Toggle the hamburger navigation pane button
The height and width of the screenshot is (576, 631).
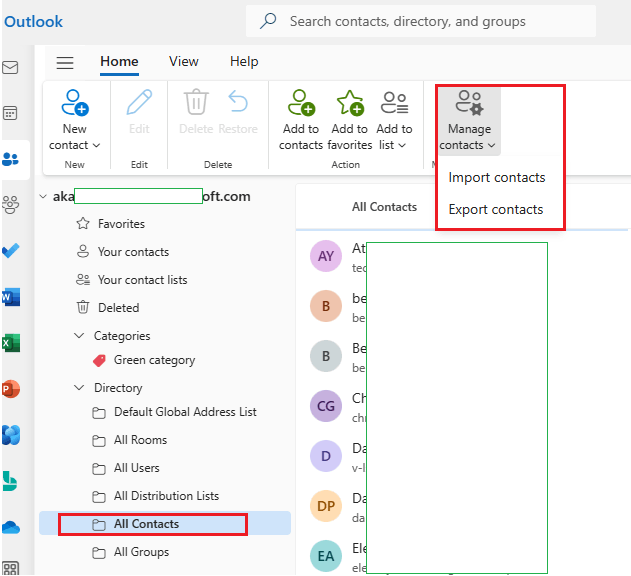65,63
